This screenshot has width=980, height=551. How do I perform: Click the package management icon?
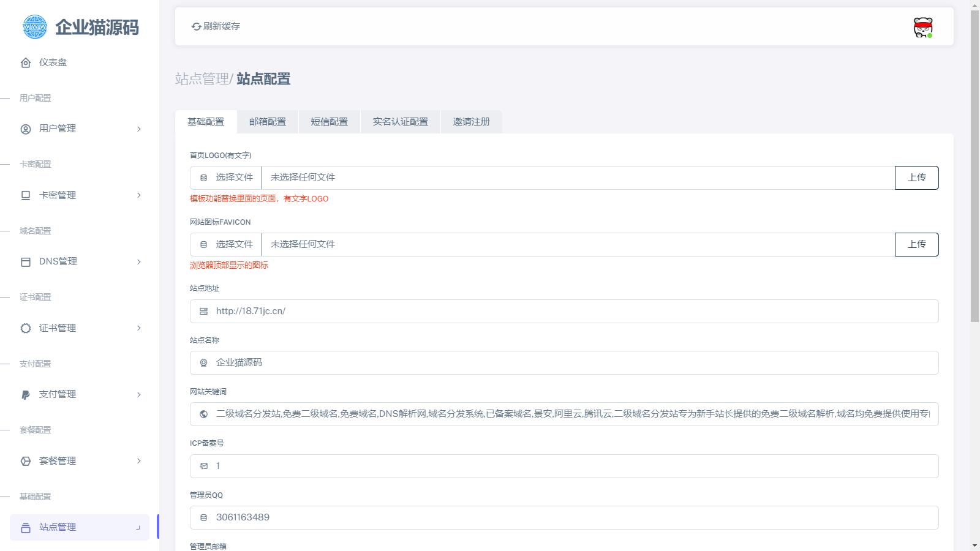(x=26, y=461)
